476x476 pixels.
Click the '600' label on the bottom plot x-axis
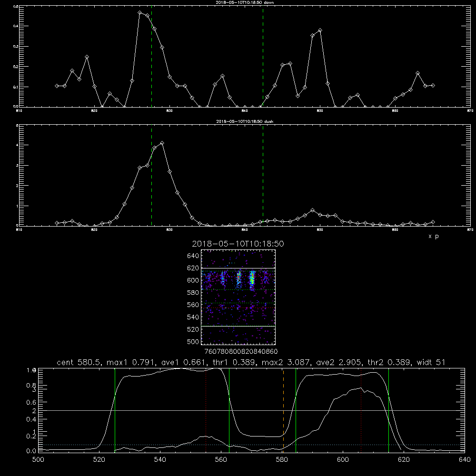[343, 460]
